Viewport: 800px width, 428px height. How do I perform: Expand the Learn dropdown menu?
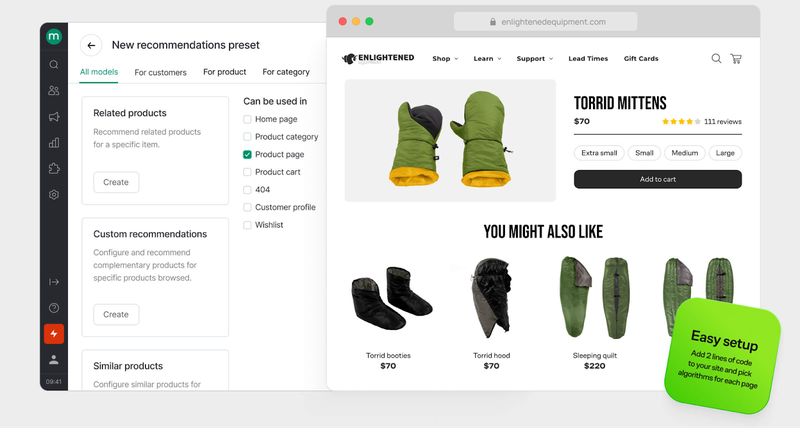click(x=487, y=59)
